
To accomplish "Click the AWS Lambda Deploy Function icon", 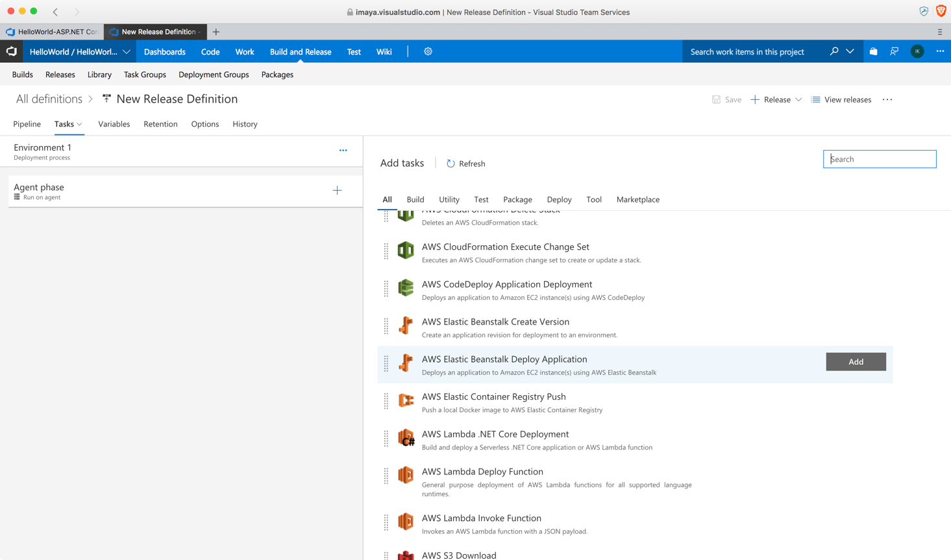I will [x=406, y=475].
